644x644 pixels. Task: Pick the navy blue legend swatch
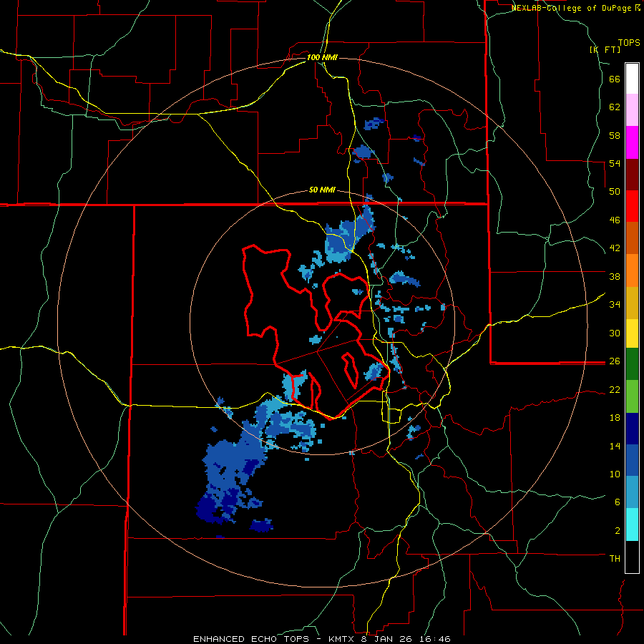[x=632, y=429]
